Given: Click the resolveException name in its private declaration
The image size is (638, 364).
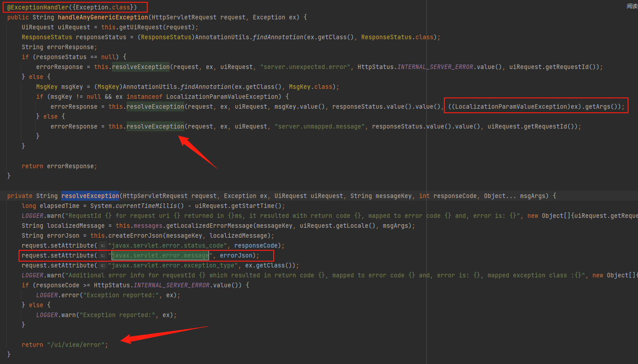Looking at the screenshot, I should coord(90,196).
